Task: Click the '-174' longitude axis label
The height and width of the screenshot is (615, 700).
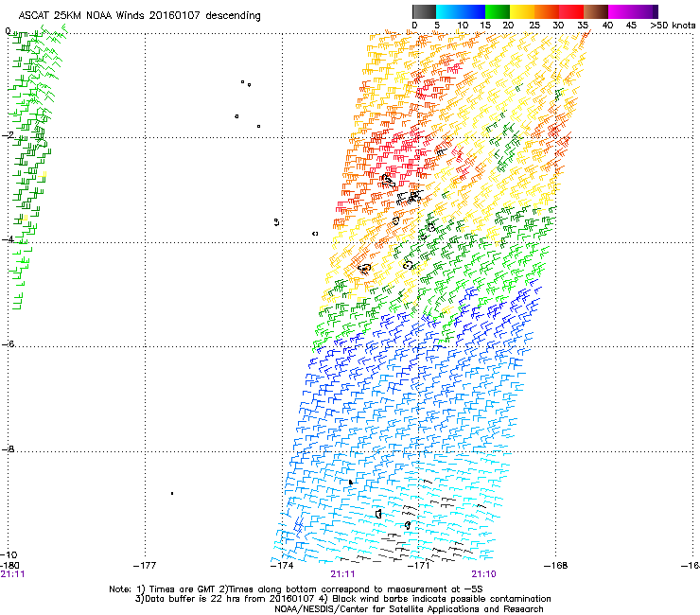Action: point(282,566)
